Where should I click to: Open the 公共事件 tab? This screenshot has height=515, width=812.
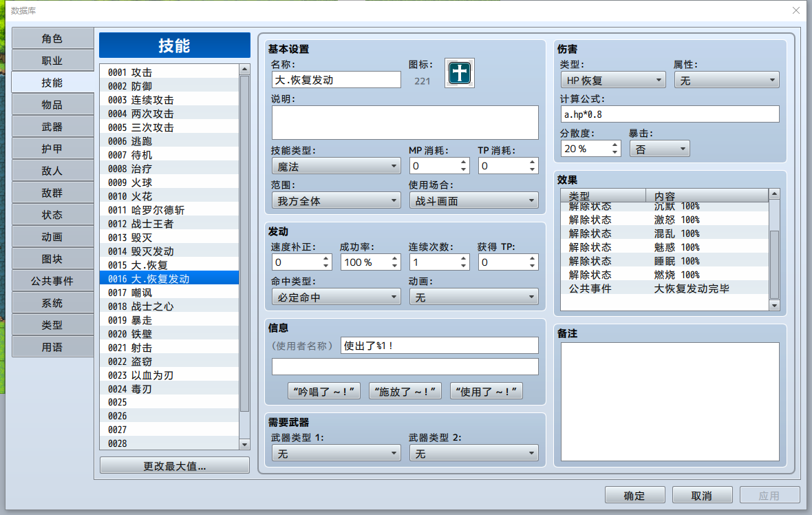[x=52, y=281]
